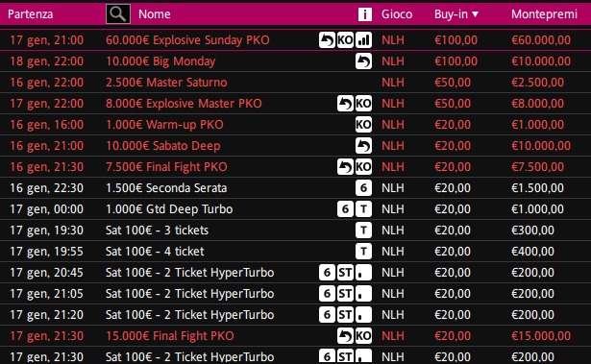Select Sat 100€ - 4 ticket tournament
The image size is (591, 364).
click(155, 251)
